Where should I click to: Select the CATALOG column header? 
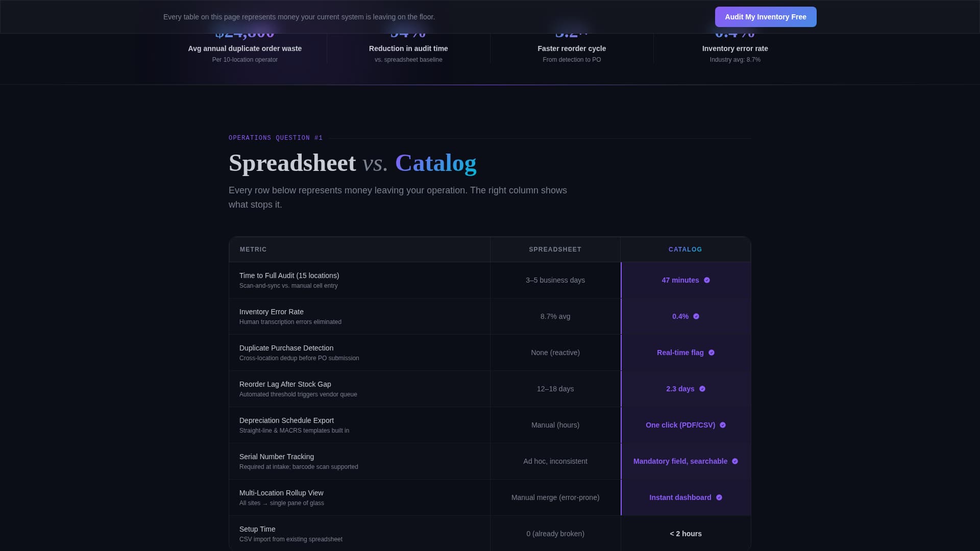coord(685,249)
